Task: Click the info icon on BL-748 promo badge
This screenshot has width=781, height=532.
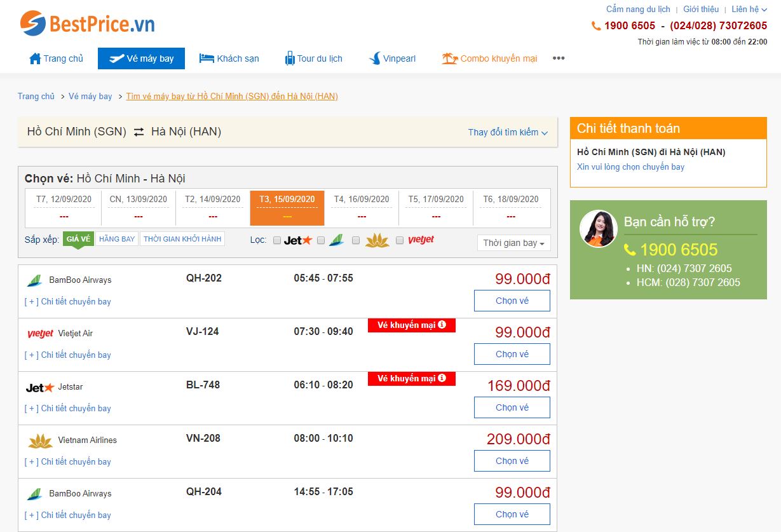Action: point(442,378)
